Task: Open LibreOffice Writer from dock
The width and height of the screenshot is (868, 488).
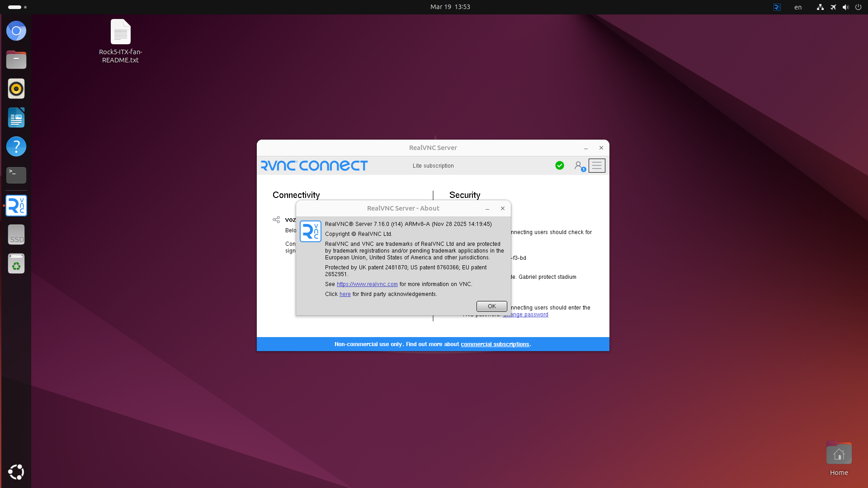Action: (16, 118)
